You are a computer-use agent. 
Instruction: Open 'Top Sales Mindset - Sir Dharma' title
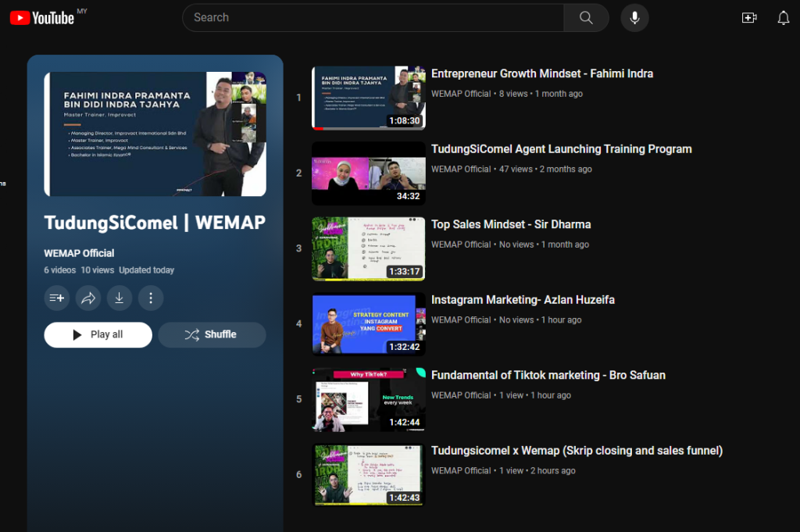[511, 225]
